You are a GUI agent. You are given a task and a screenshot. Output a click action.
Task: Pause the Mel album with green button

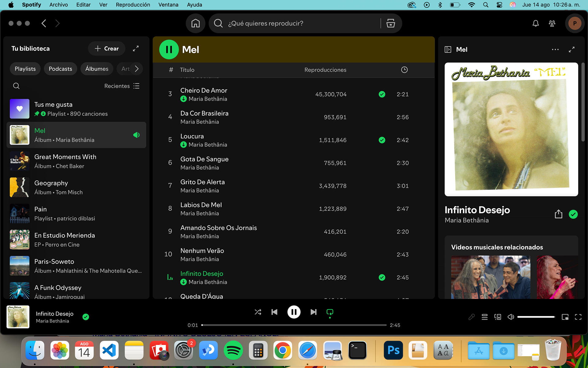pyautogui.click(x=169, y=49)
